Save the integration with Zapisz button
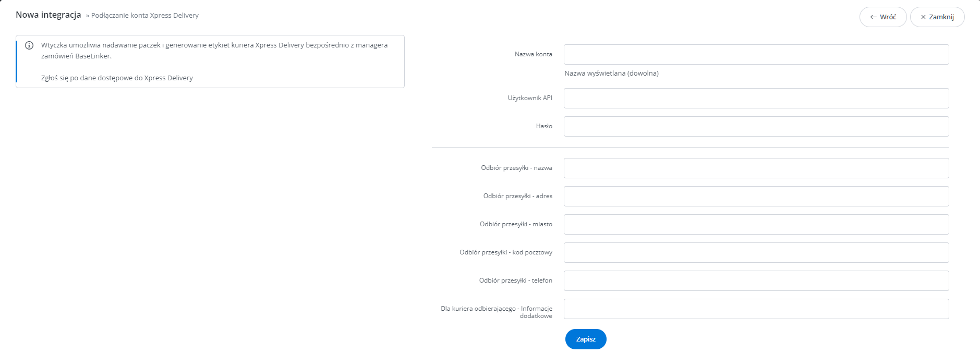 tap(586, 339)
